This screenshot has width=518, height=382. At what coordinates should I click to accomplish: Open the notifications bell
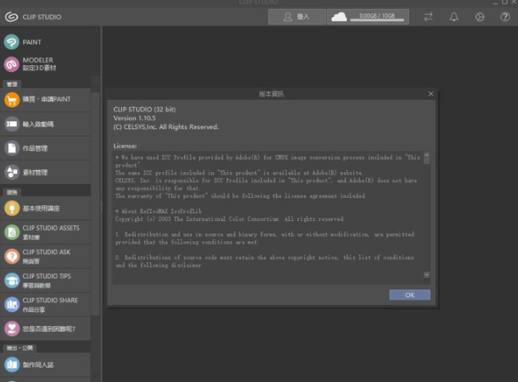coord(454,17)
